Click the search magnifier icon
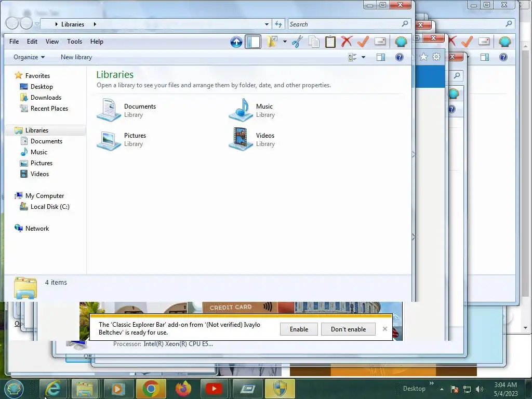532x399 pixels. tap(405, 24)
